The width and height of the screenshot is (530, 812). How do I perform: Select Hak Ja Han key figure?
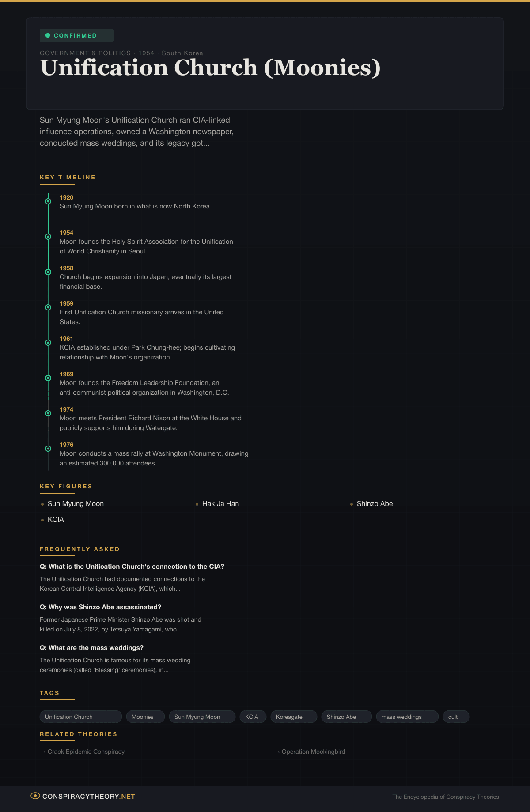(x=220, y=504)
